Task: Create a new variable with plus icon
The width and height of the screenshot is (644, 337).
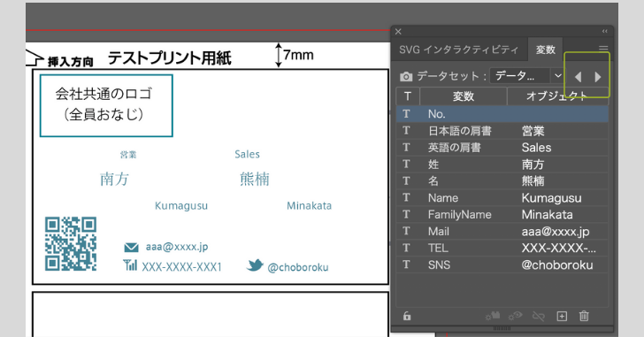Action: (x=562, y=316)
